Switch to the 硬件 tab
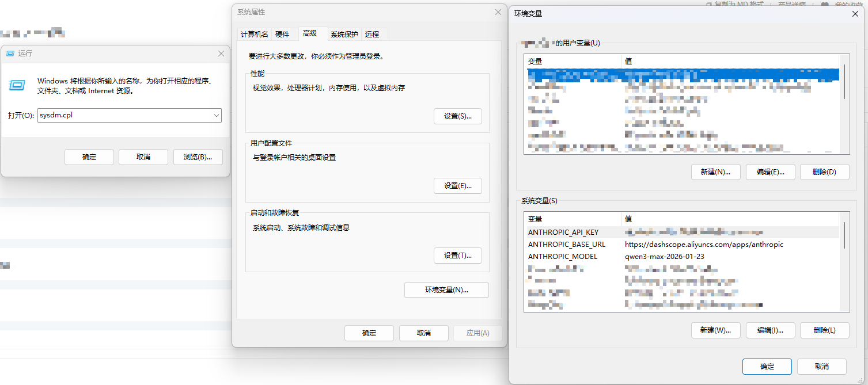 click(x=283, y=34)
